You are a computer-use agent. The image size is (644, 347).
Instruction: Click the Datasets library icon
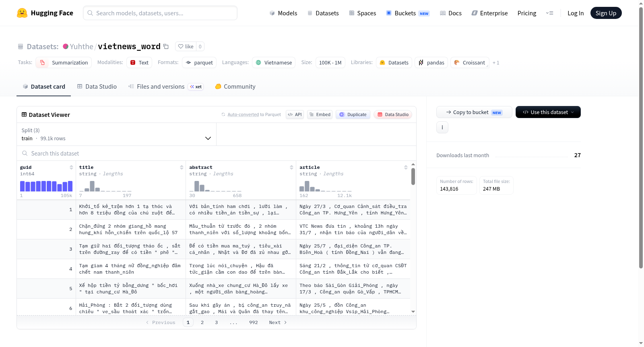click(x=382, y=62)
